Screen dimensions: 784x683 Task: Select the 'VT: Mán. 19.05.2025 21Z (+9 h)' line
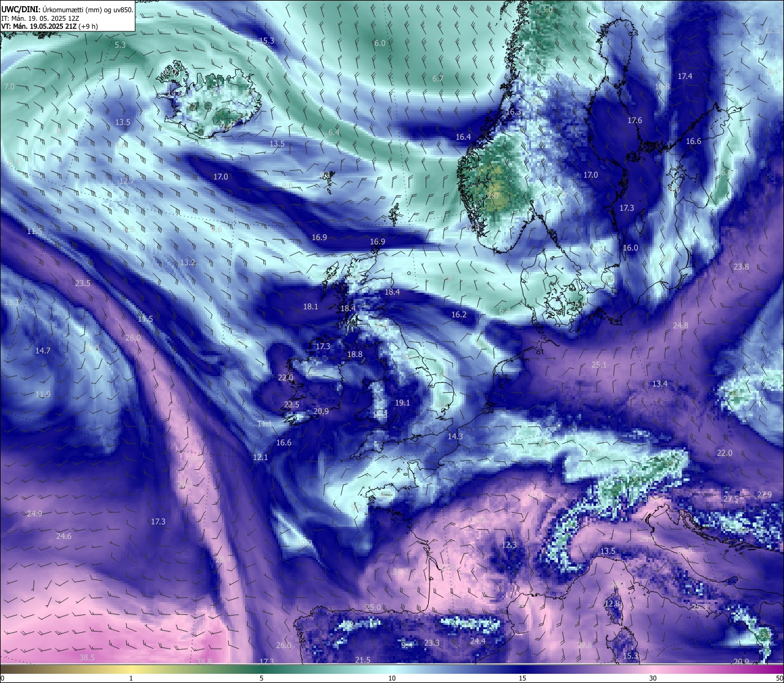(x=50, y=26)
